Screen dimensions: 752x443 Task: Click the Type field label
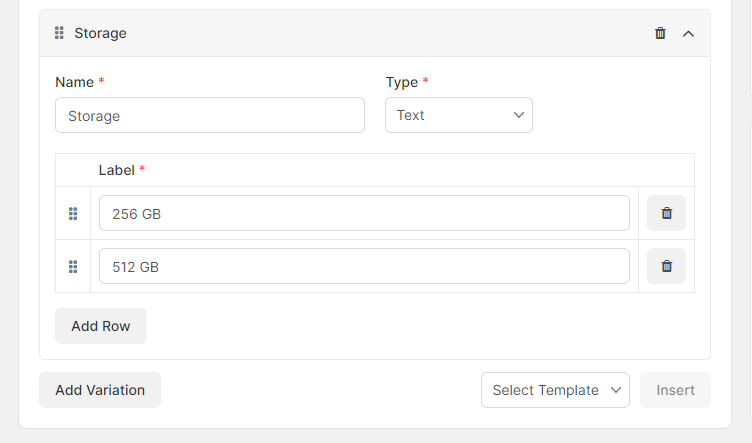402,82
